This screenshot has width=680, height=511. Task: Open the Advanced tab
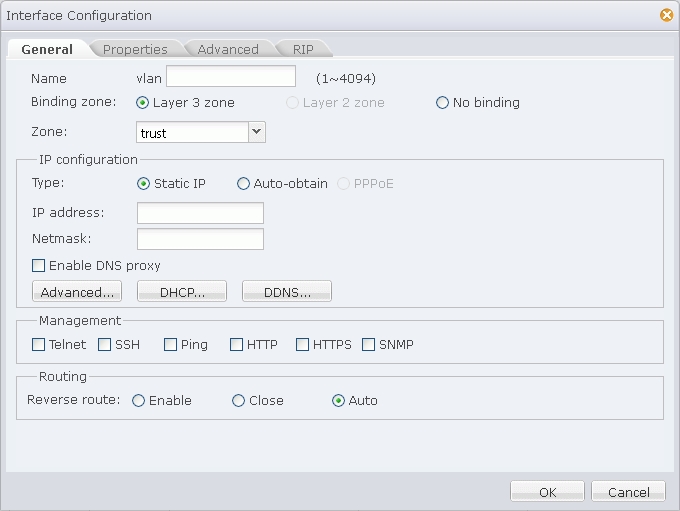click(228, 49)
